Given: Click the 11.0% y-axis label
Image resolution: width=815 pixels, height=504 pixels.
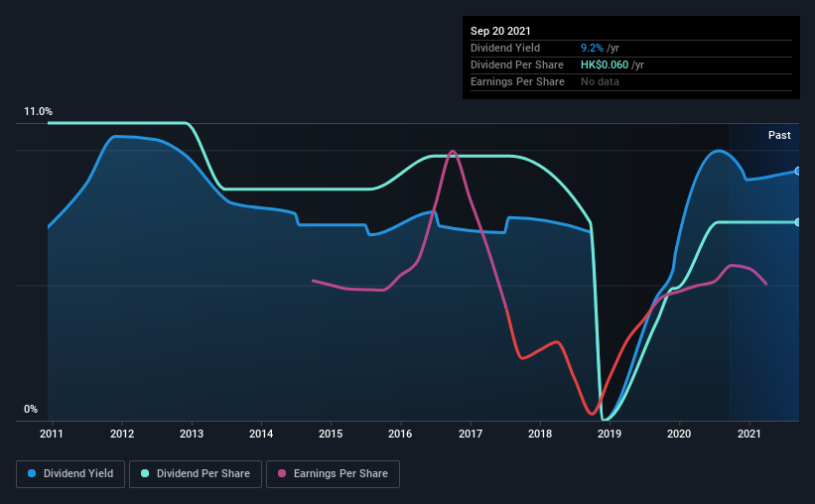Looking at the screenshot, I should coord(38,112).
